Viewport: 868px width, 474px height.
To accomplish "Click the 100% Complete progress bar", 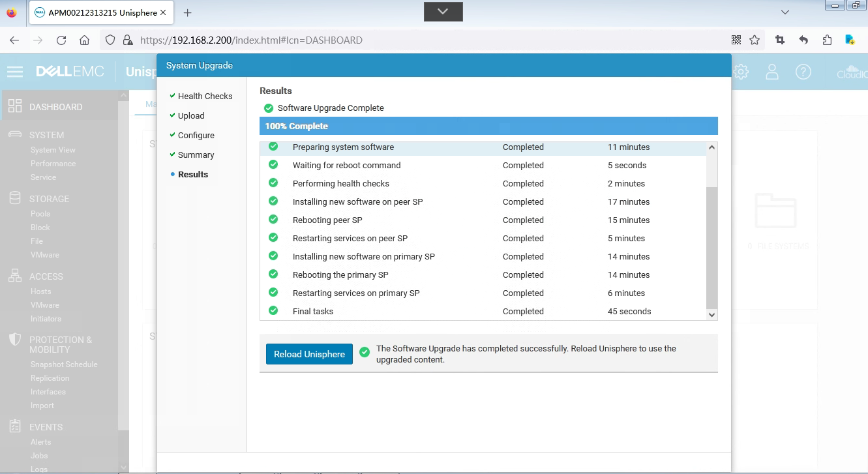I will 488,126.
